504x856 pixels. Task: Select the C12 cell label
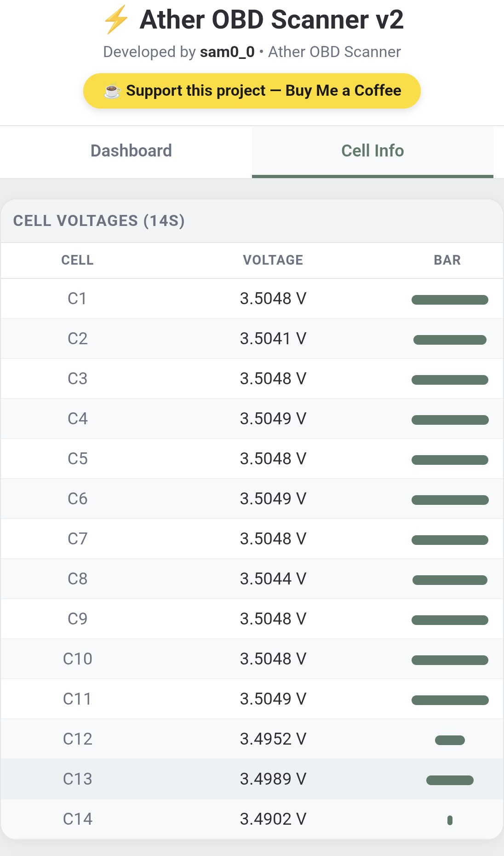pos(77,739)
